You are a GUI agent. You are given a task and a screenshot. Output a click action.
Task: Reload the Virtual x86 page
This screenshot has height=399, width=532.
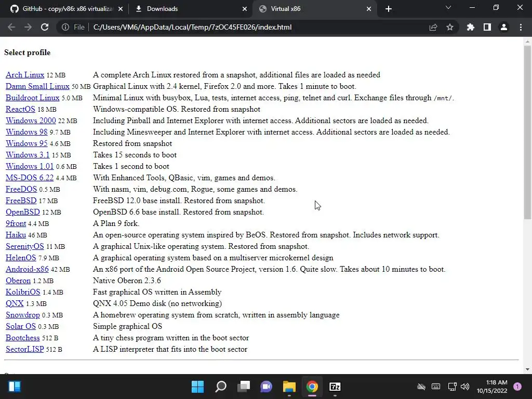tap(45, 27)
